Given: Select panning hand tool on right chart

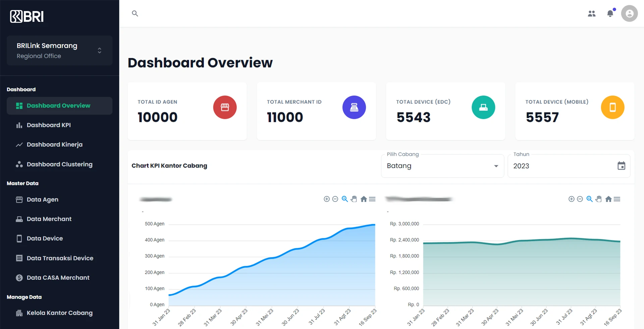Looking at the screenshot, I should (599, 199).
